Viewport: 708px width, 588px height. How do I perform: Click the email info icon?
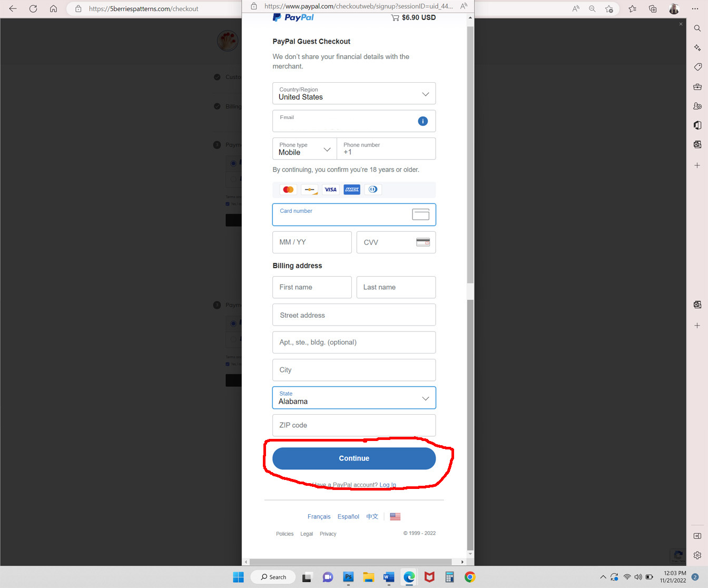coord(422,121)
